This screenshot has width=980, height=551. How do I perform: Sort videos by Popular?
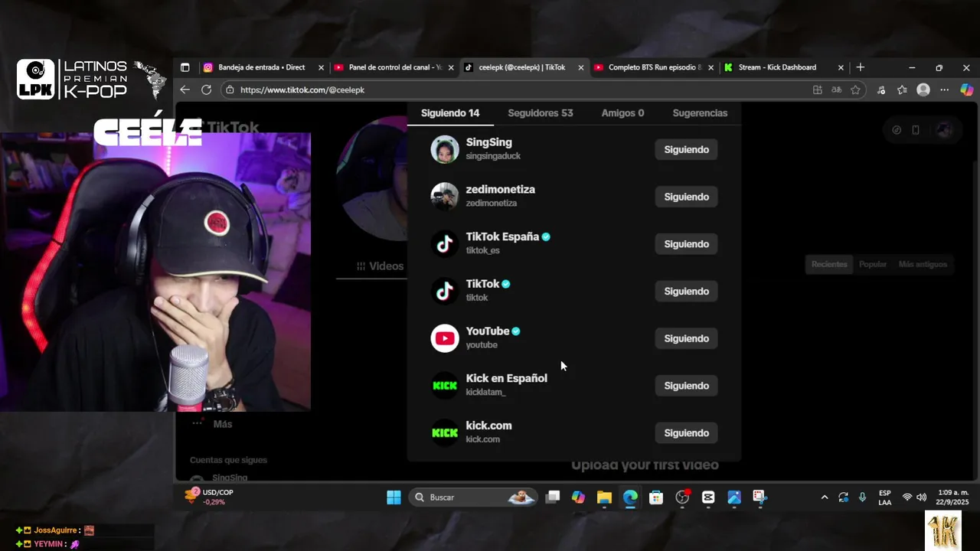873,264
